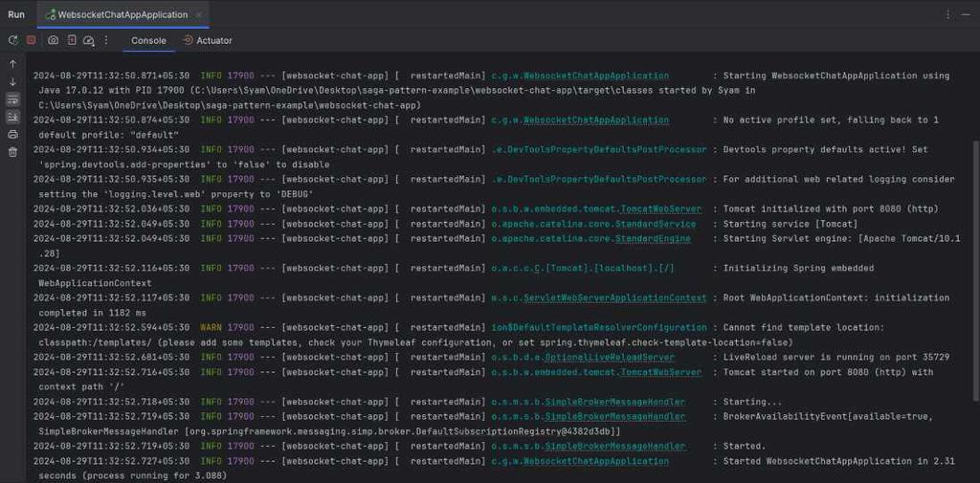980x483 pixels.
Task: Jump down the stack trace with the down arrow
Action: click(x=12, y=82)
